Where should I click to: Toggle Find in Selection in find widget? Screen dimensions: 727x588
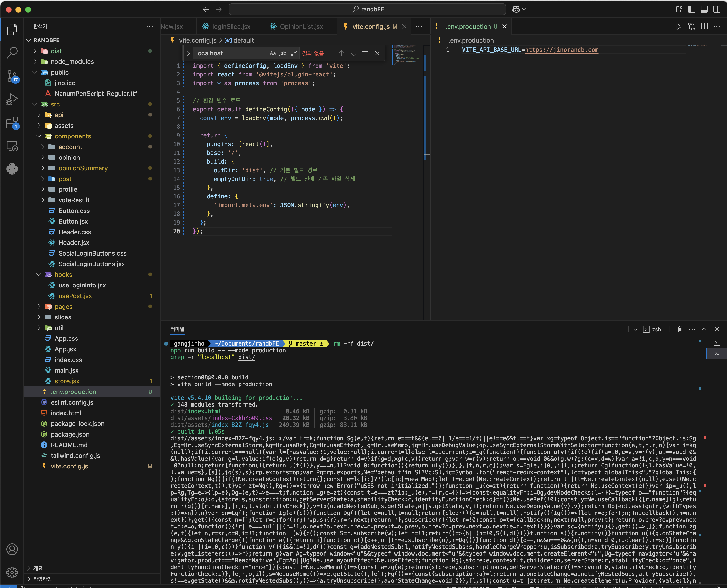click(x=365, y=53)
